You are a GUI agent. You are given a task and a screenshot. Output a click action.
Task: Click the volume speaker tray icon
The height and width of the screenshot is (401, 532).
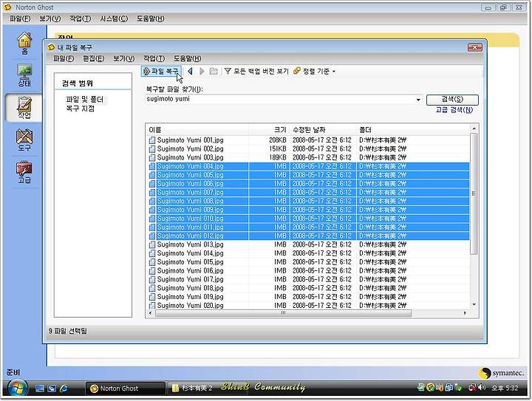pyautogui.click(x=482, y=387)
